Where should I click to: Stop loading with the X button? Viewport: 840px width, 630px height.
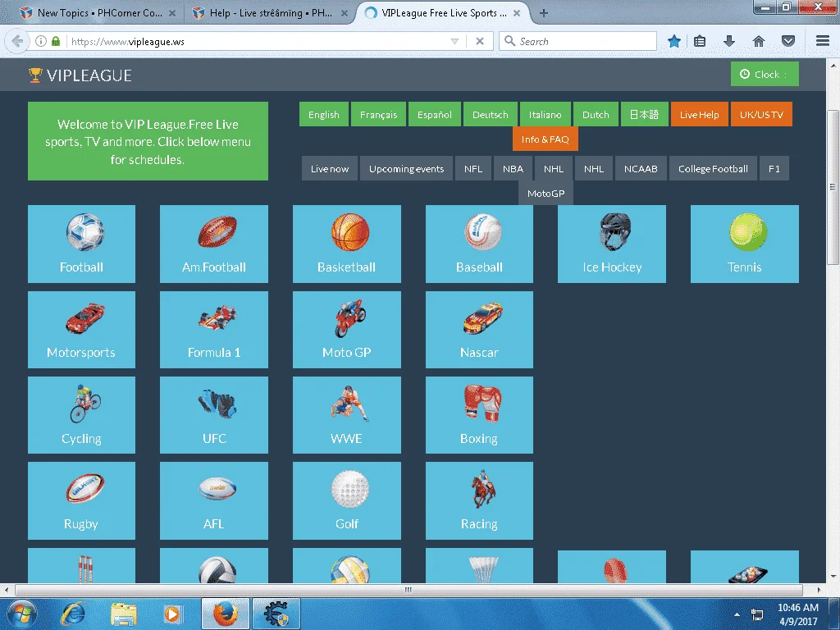pyautogui.click(x=480, y=41)
